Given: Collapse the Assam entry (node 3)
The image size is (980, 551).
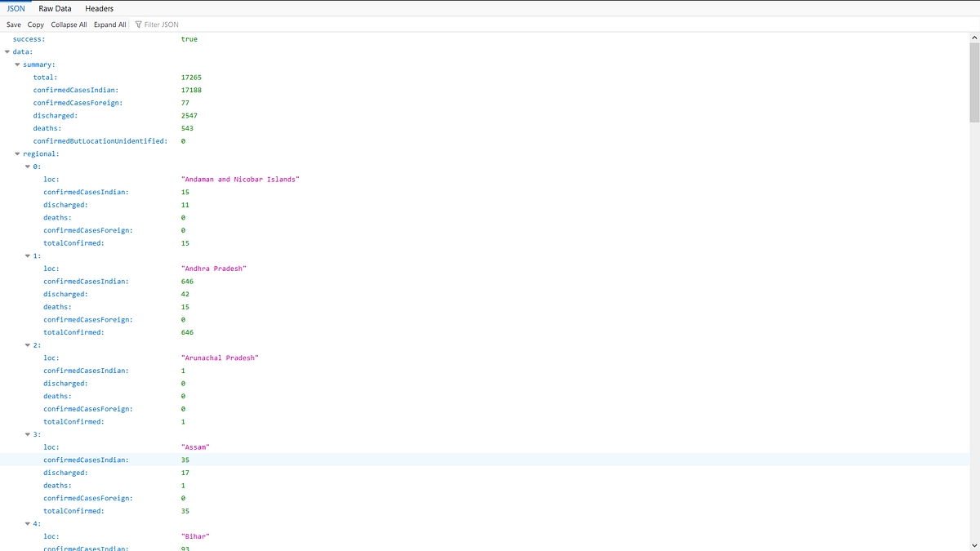Looking at the screenshot, I should (x=28, y=434).
